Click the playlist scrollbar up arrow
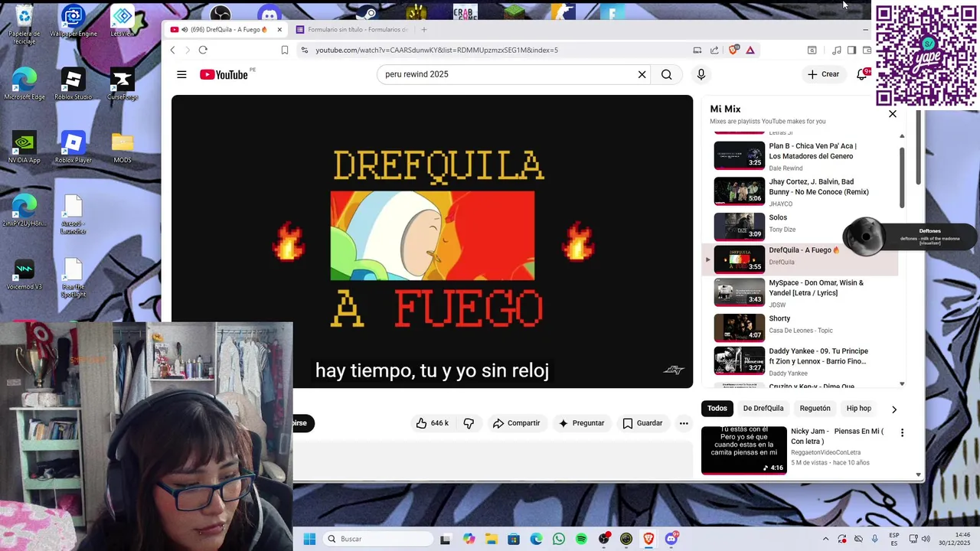This screenshot has width=980, height=551. tap(902, 136)
